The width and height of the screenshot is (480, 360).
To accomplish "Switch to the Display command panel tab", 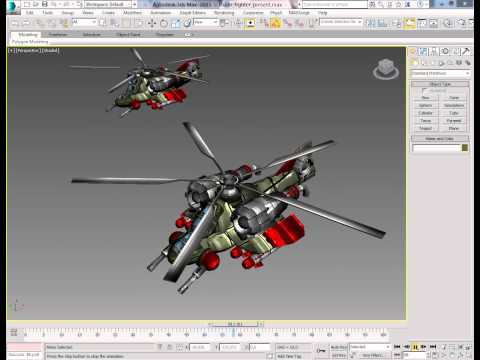I will (x=456, y=51).
